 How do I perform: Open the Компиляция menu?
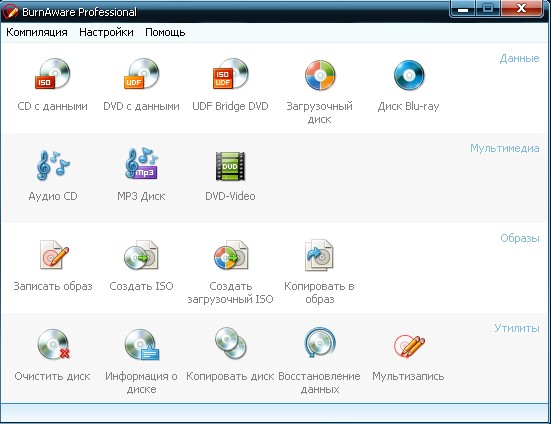tap(37, 32)
